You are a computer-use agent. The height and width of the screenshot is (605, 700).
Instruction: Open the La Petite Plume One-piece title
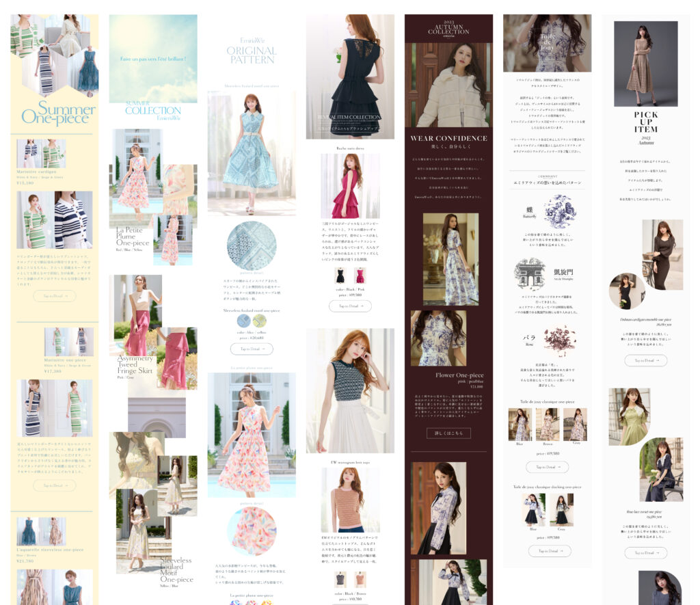click(x=132, y=236)
